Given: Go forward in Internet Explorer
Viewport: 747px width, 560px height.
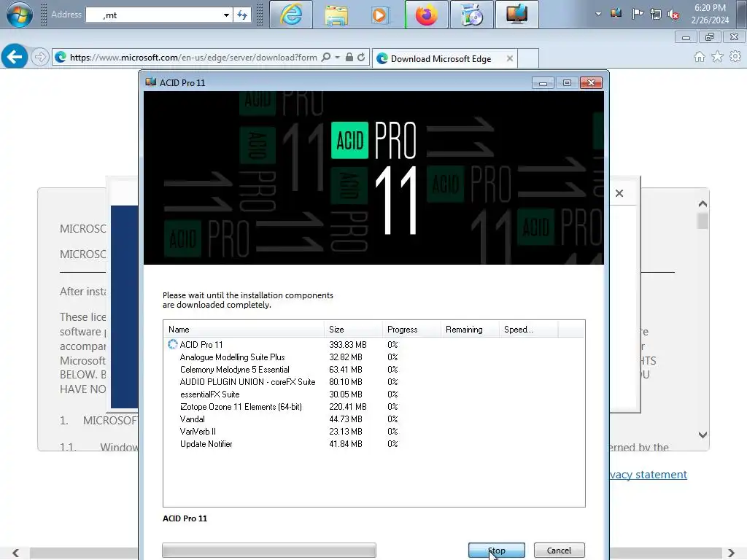Looking at the screenshot, I should click(x=40, y=57).
